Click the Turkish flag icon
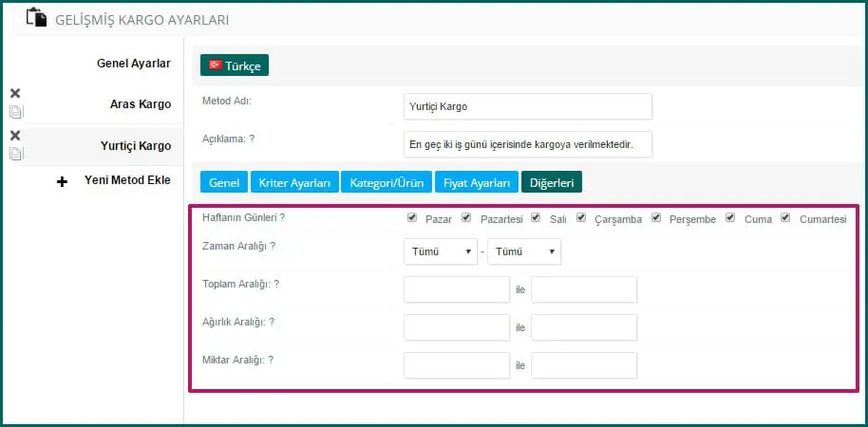The height and width of the screenshot is (427, 868). pyautogui.click(x=215, y=65)
